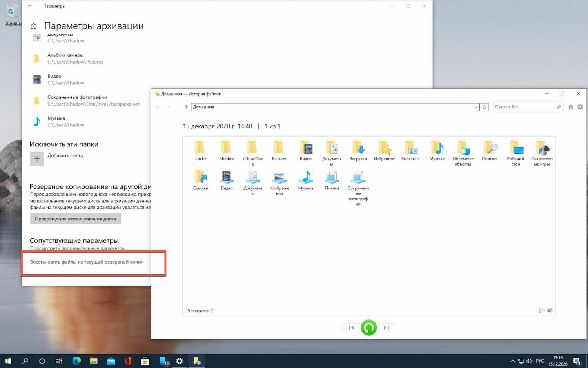The height and width of the screenshot is (368, 588).
Task: Select the Pictures folder icon
Action: click(279, 151)
